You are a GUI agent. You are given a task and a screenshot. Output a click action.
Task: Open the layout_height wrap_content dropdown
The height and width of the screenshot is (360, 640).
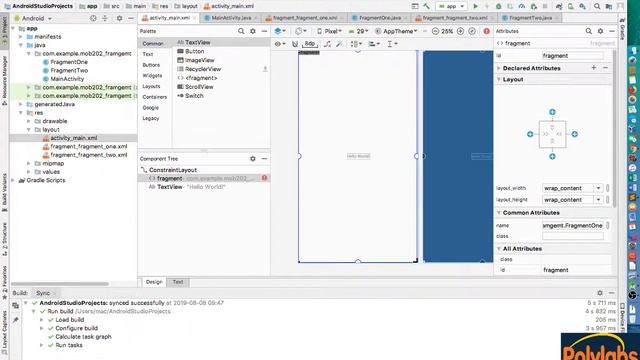[x=598, y=200]
